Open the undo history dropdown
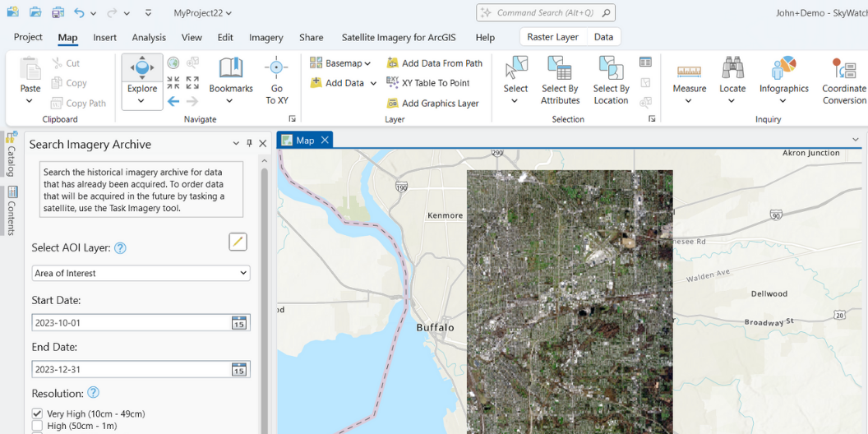This screenshot has height=434, width=868. (93, 12)
